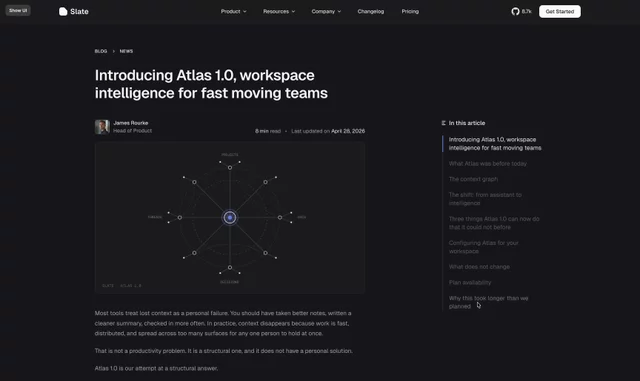Click the April 28, 2026 updated date
This screenshot has width=640, height=381.
348,131
